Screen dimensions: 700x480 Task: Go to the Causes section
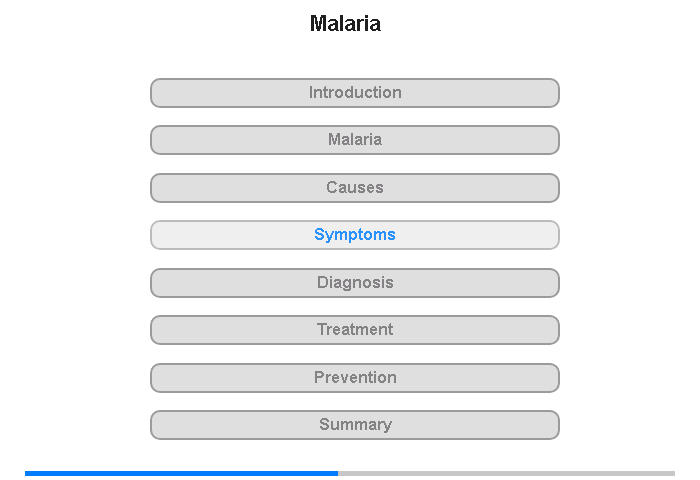(x=355, y=188)
